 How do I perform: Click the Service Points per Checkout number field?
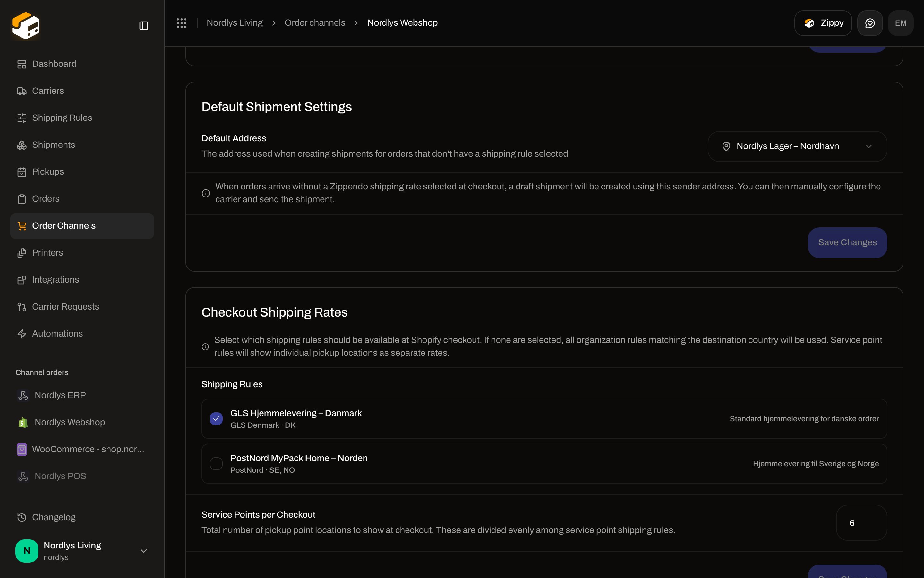click(861, 523)
